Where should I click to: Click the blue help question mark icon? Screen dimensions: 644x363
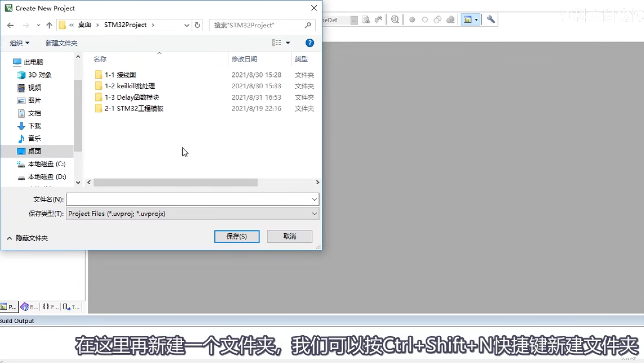click(309, 43)
